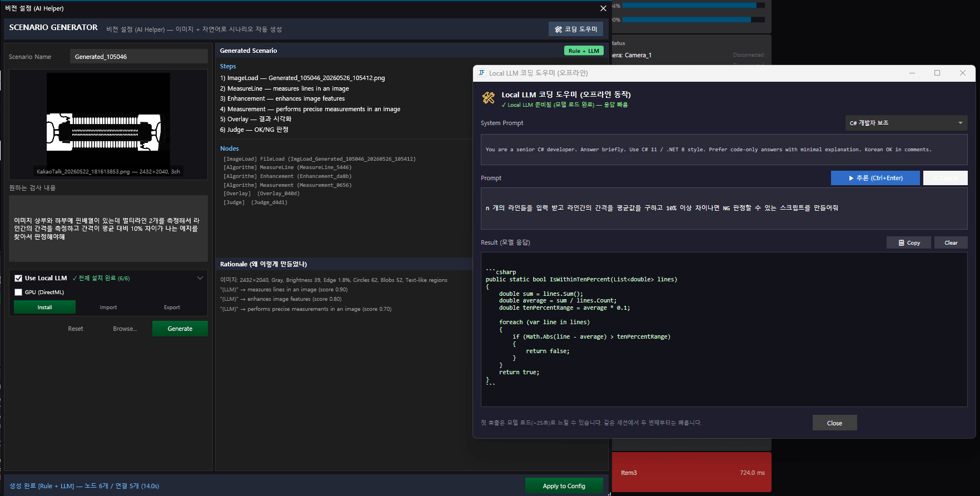Select the Import option
Image resolution: width=980 pixels, height=496 pixels.
pos(108,307)
